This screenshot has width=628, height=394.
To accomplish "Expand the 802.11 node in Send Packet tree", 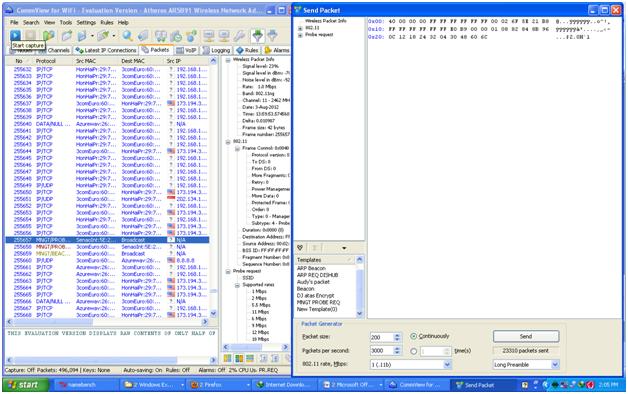I will [x=300, y=28].
